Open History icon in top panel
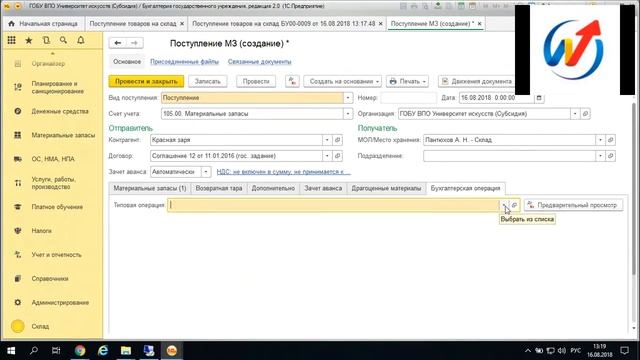The image size is (640, 360). click(46, 40)
